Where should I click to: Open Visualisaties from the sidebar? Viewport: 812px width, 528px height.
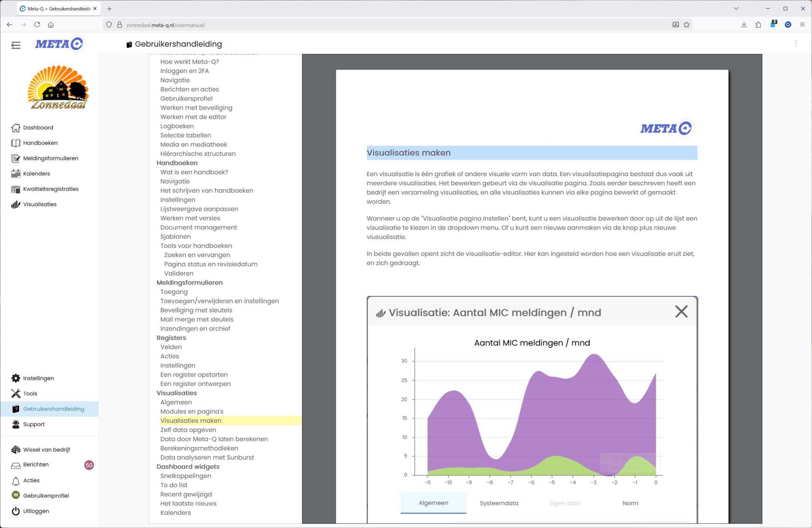point(40,204)
